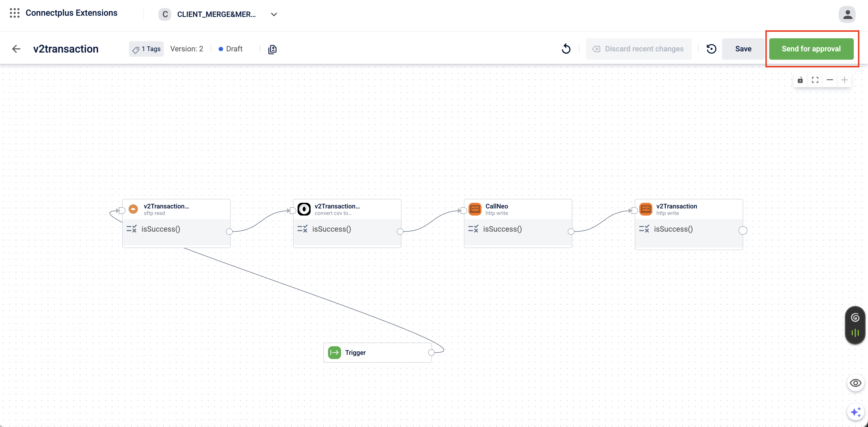The image size is (868, 427).
Task: Open the 1 Tags chip
Action: click(x=146, y=49)
